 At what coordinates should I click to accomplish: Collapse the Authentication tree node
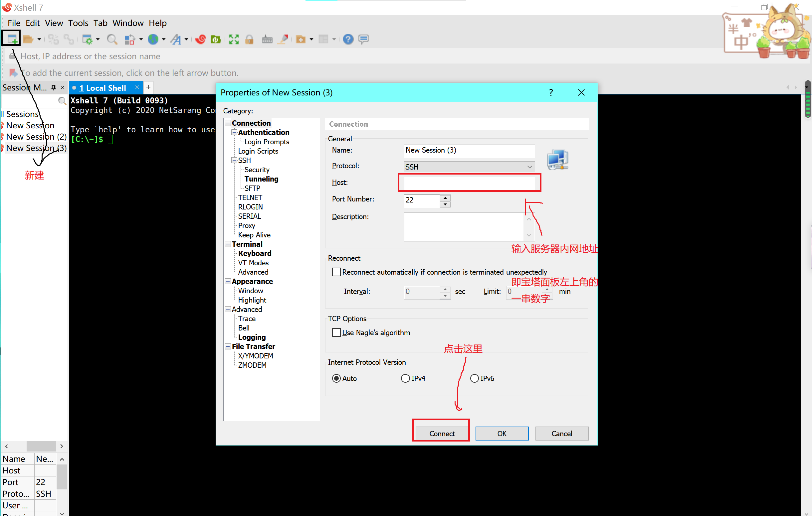point(234,132)
